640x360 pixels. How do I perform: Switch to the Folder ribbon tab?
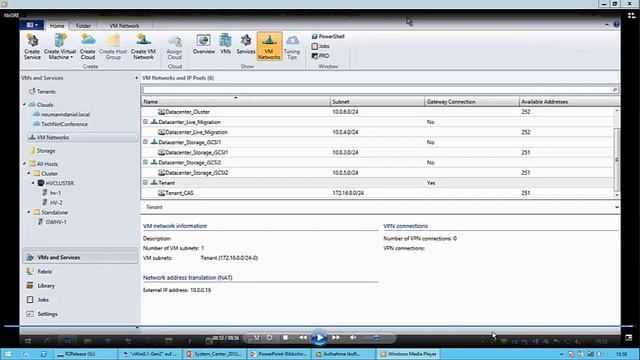click(x=83, y=26)
